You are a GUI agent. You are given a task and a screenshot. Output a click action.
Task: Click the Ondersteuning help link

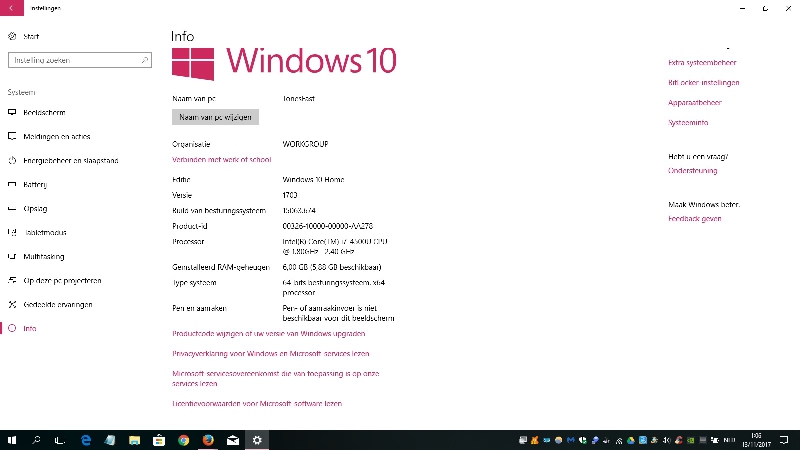(692, 171)
